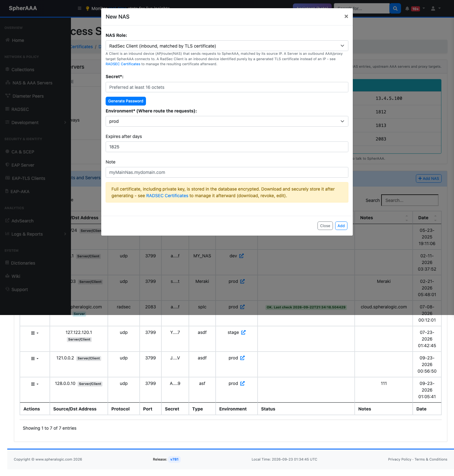454x476 pixels.
Task: Open the Environment dropdown showing prod
Action: click(x=227, y=121)
